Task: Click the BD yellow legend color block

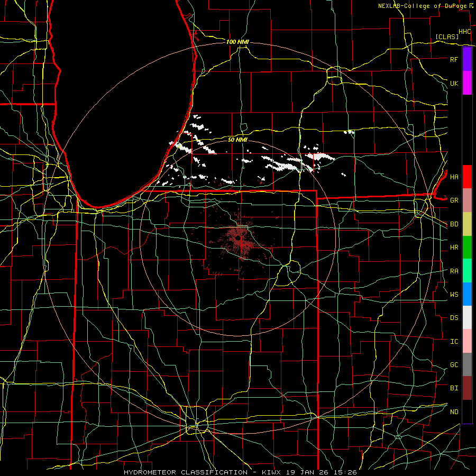Action: tap(467, 224)
